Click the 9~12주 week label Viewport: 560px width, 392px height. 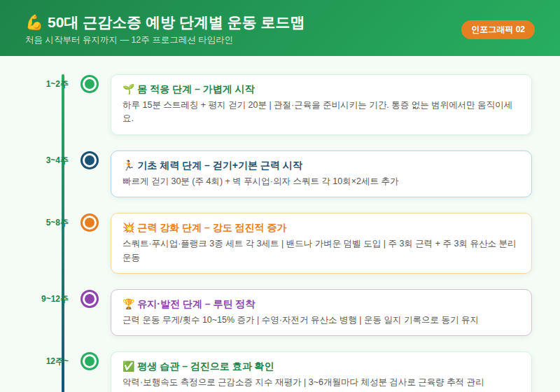tap(55, 298)
